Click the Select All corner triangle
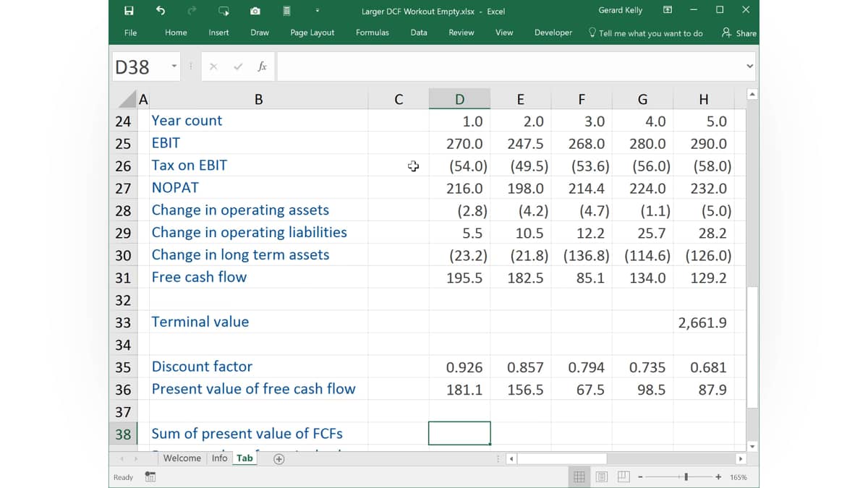The image size is (868, 488). (127, 100)
